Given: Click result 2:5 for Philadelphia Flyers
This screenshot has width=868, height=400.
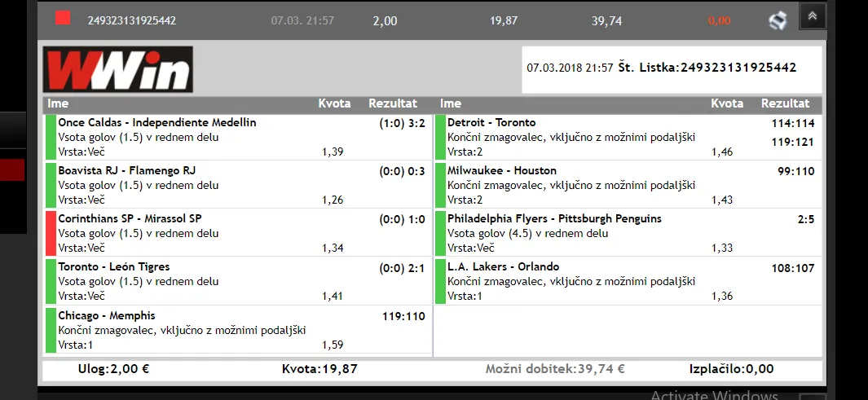Looking at the screenshot, I should coord(806,220).
